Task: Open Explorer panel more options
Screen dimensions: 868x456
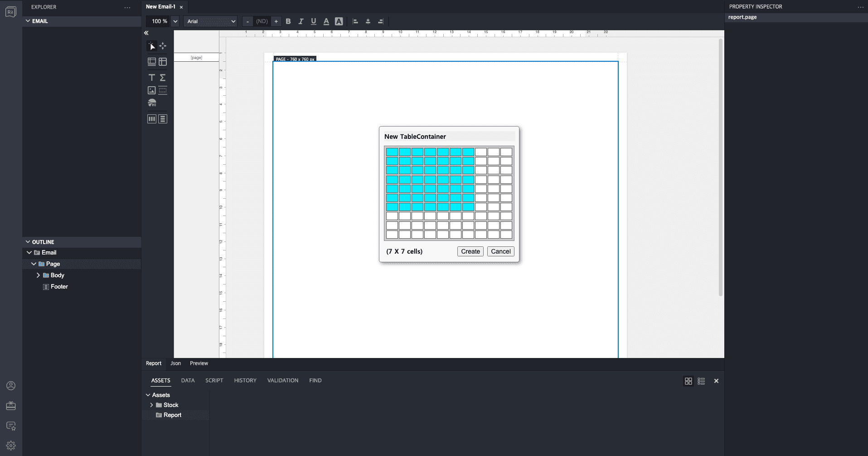Action: tap(127, 7)
